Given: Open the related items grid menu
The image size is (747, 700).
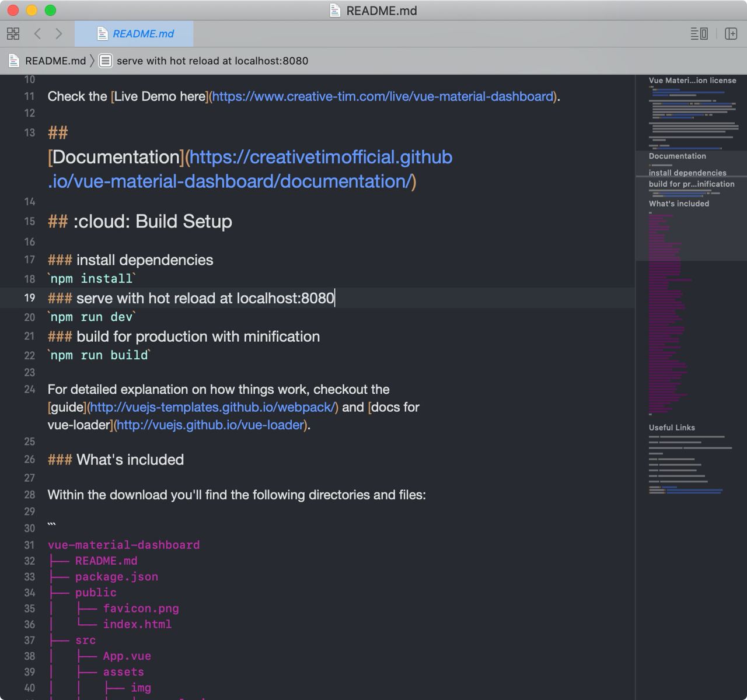Looking at the screenshot, I should pyautogui.click(x=13, y=34).
